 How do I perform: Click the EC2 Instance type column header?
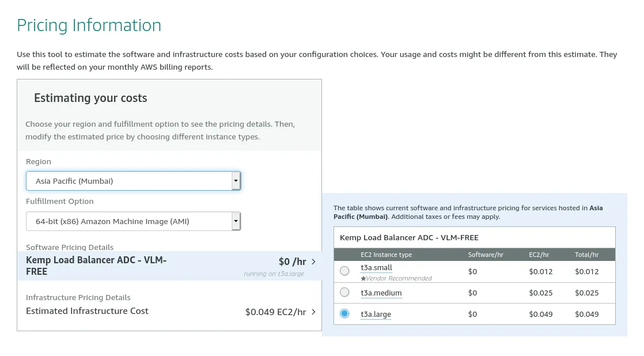coord(386,255)
